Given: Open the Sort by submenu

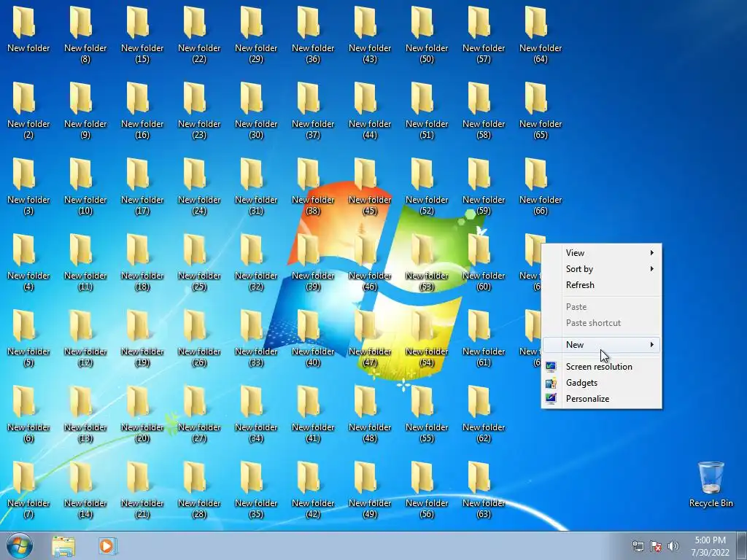Looking at the screenshot, I should [x=602, y=269].
